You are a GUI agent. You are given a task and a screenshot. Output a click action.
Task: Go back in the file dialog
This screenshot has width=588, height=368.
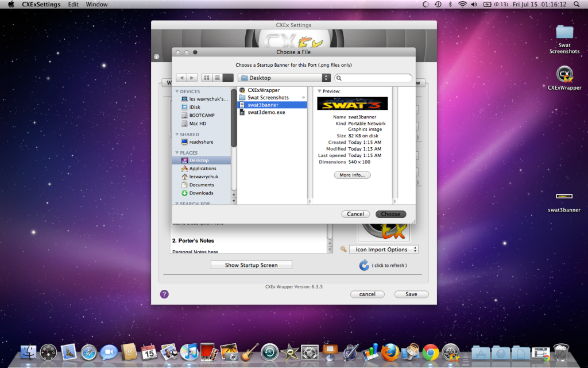coord(181,78)
